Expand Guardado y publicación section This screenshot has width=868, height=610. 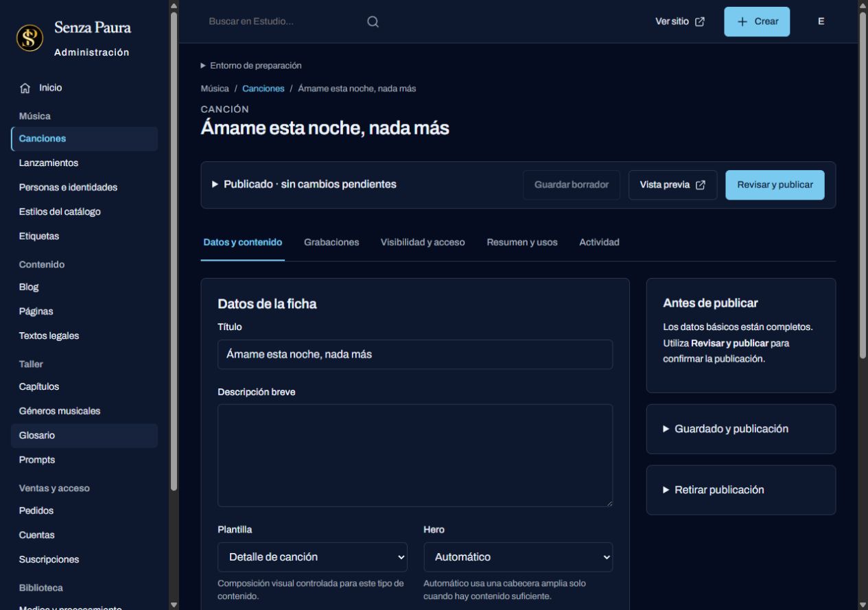coord(727,429)
